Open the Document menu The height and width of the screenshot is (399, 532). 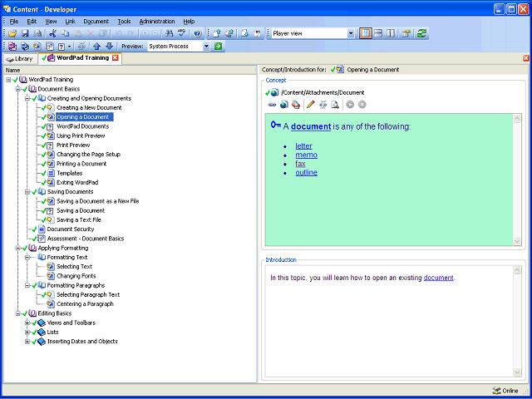pyautogui.click(x=96, y=22)
